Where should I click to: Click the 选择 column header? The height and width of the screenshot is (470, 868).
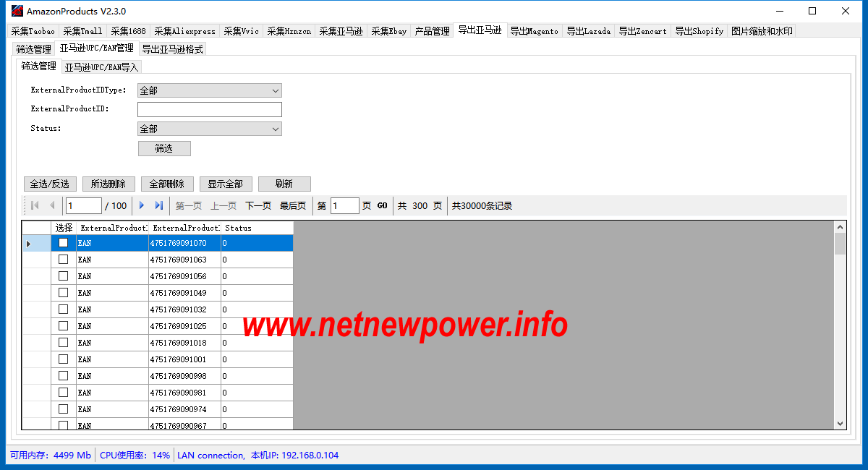coord(64,228)
